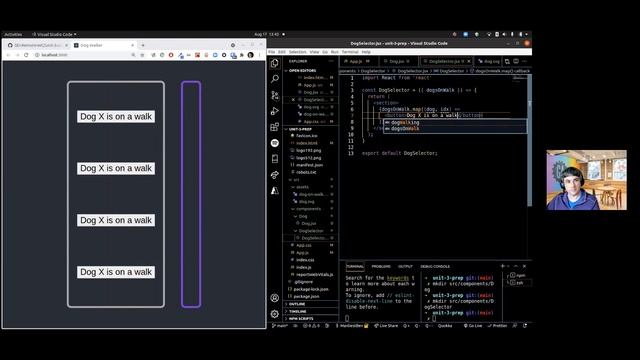The image size is (640, 360).
Task: Open editor More Actions ellipsis
Action: tap(524, 61)
